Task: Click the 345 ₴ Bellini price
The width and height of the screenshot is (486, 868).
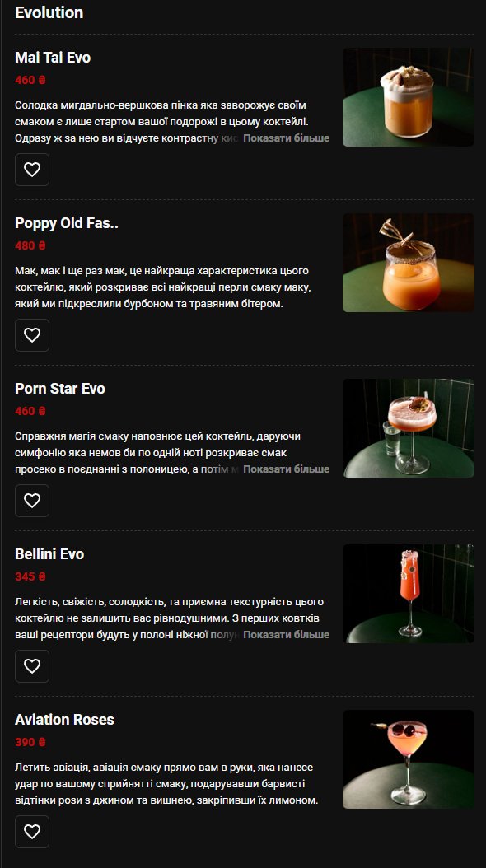Action: click(x=30, y=576)
